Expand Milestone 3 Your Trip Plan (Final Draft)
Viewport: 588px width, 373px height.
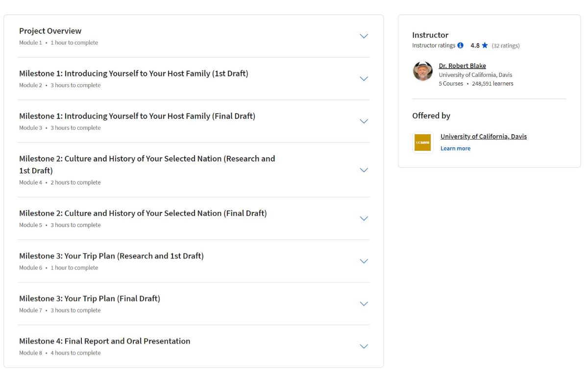tap(364, 303)
